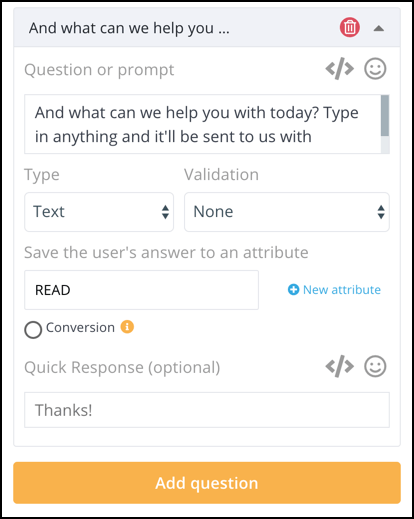Click the Quick Response field containing Thanks!
This screenshot has height=519, width=414.
pyautogui.click(x=207, y=410)
